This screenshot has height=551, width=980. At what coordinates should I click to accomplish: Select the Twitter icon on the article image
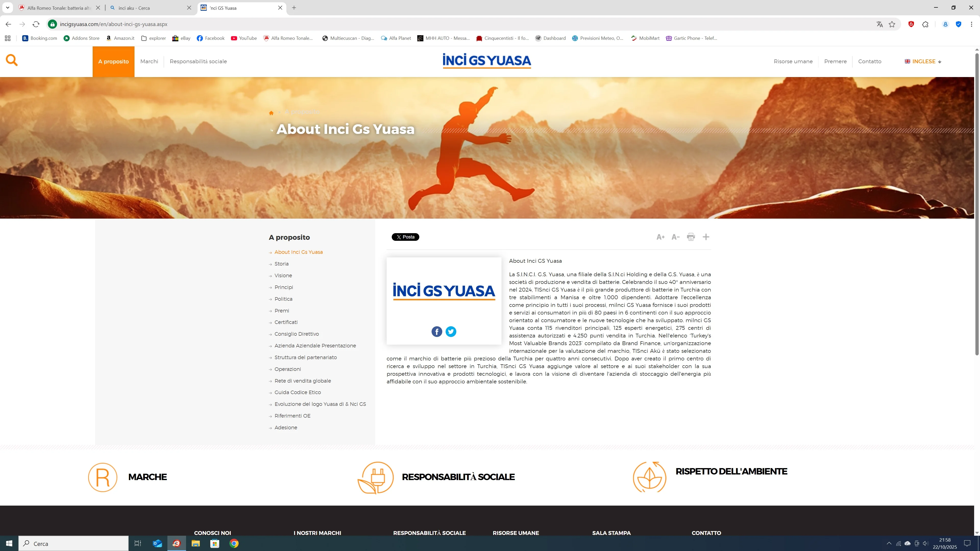[x=451, y=331]
